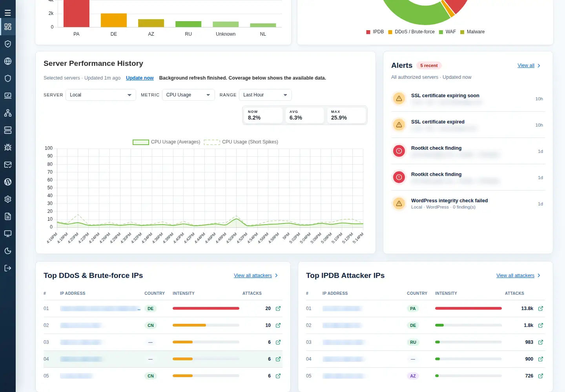Toggle the IPDB legend entry on the donut chart
The width and height of the screenshot is (565, 392).
[375, 32]
